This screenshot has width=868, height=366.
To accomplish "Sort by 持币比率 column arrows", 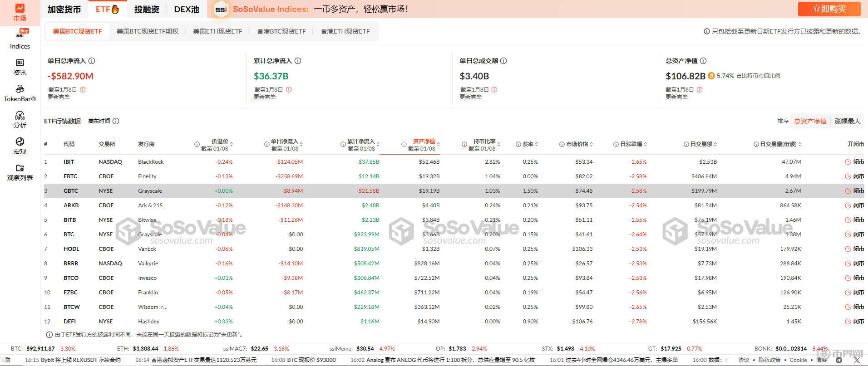I will (x=498, y=144).
